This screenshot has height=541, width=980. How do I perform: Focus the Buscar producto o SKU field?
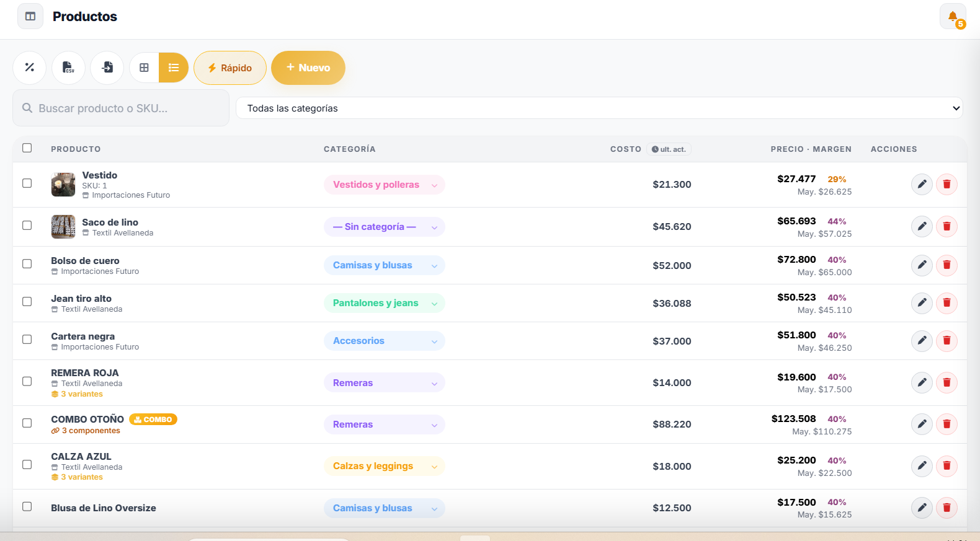(x=121, y=108)
